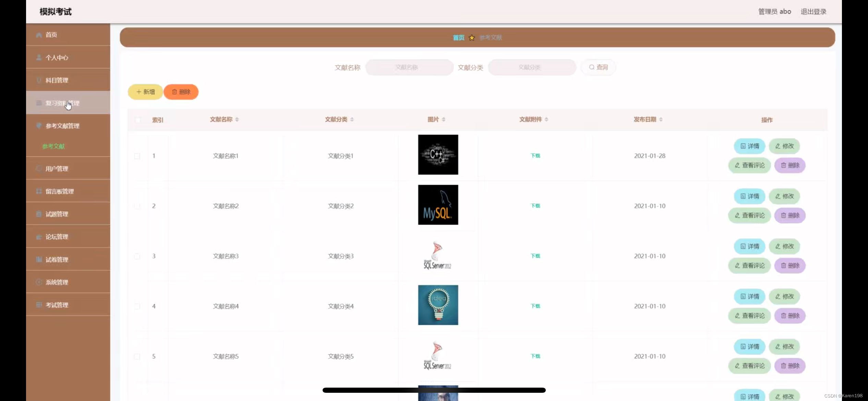
Task: Click 修改 for 文献名称3
Action: coord(784,246)
